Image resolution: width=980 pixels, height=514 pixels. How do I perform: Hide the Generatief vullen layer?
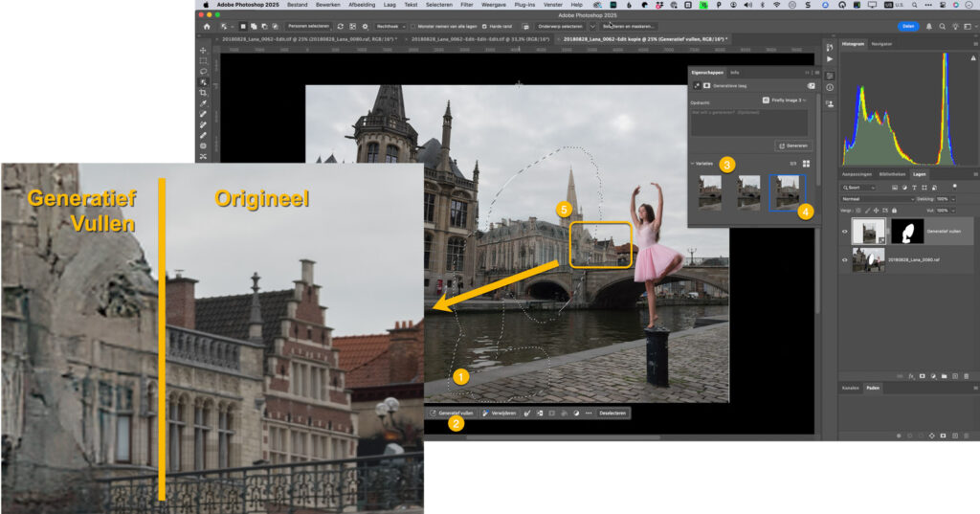(x=844, y=232)
